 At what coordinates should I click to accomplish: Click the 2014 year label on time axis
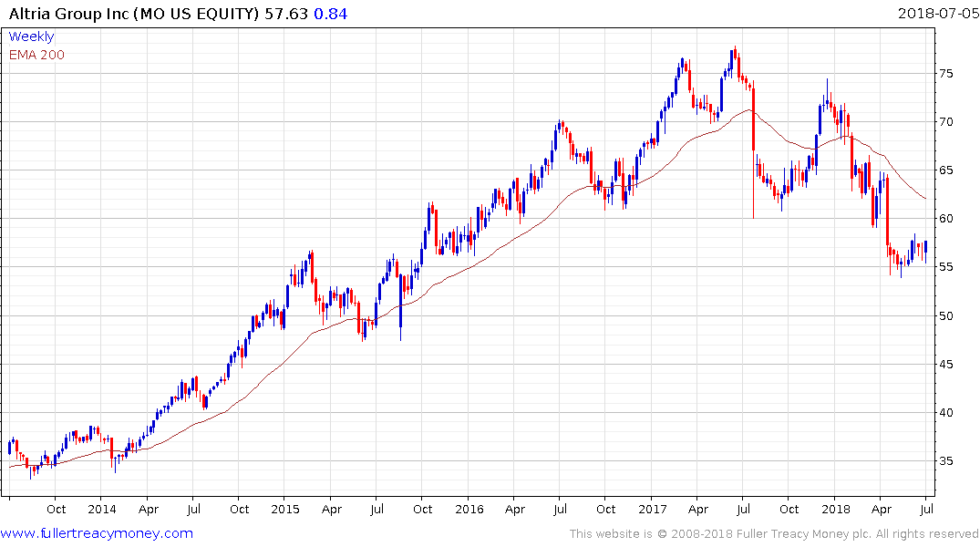102,509
